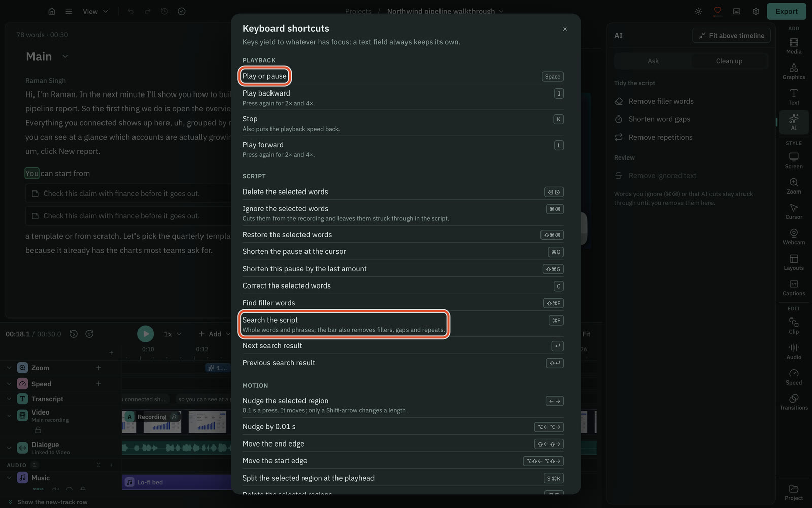
Task: Open the Transitions panel
Action: [x=794, y=402]
